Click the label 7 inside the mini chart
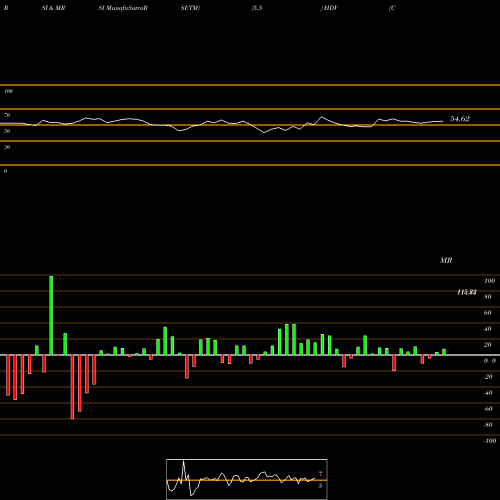The height and width of the screenshot is (500, 500). pyautogui.click(x=320, y=473)
